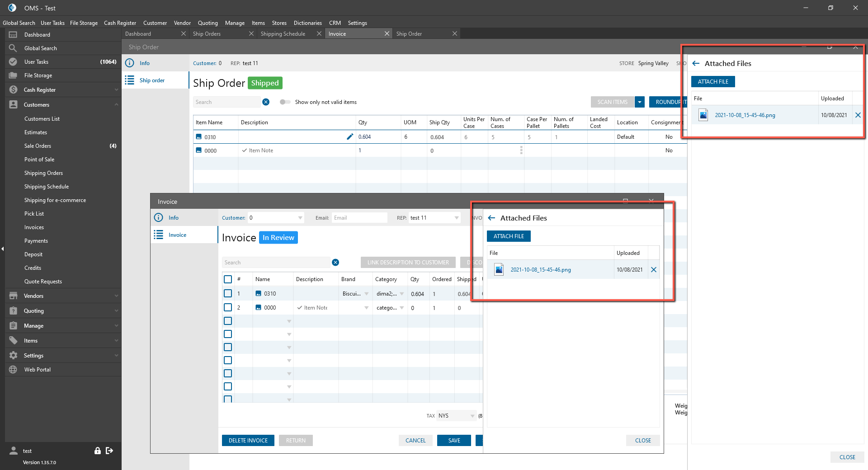The image size is (868, 470).
Task: Click the lock icon in the sidebar footer
Action: coord(97,451)
